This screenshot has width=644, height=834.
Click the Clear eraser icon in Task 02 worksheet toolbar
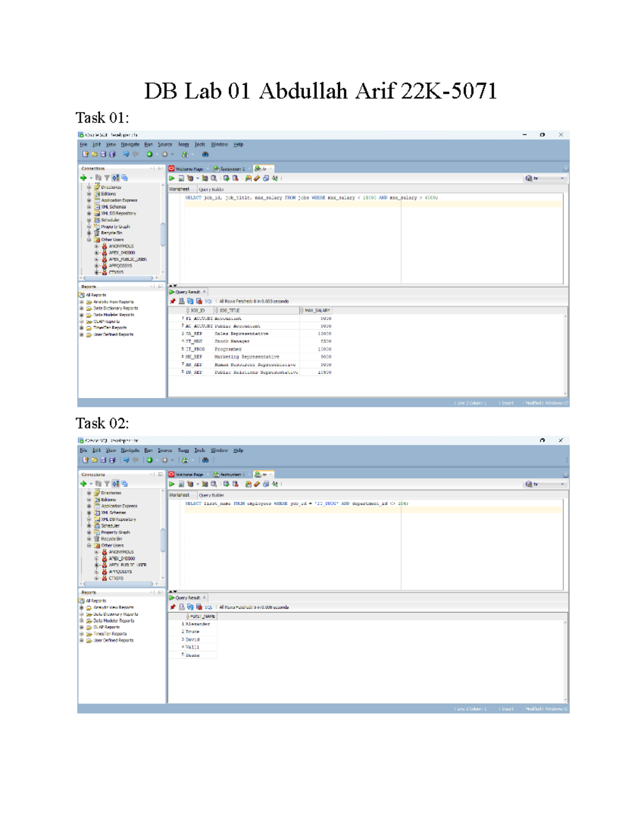coord(257,484)
